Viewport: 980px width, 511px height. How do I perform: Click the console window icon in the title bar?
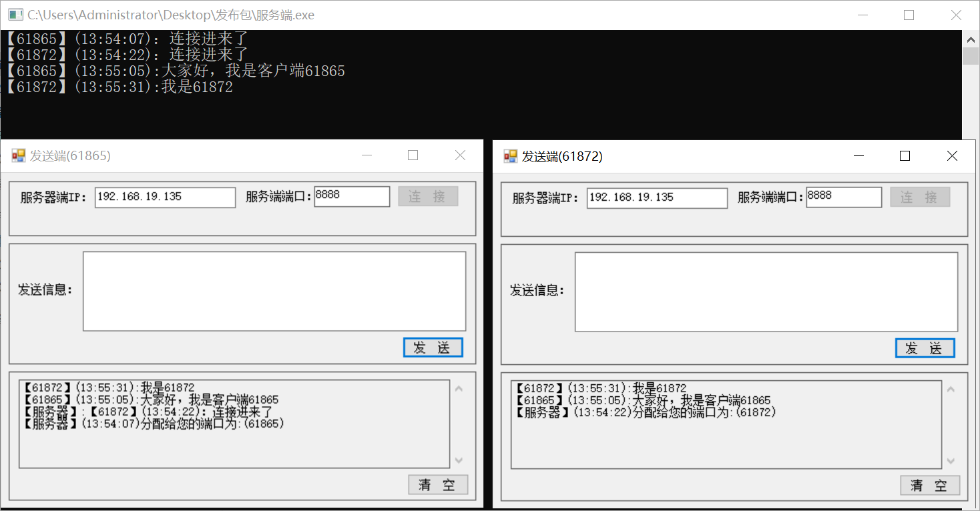coord(16,15)
